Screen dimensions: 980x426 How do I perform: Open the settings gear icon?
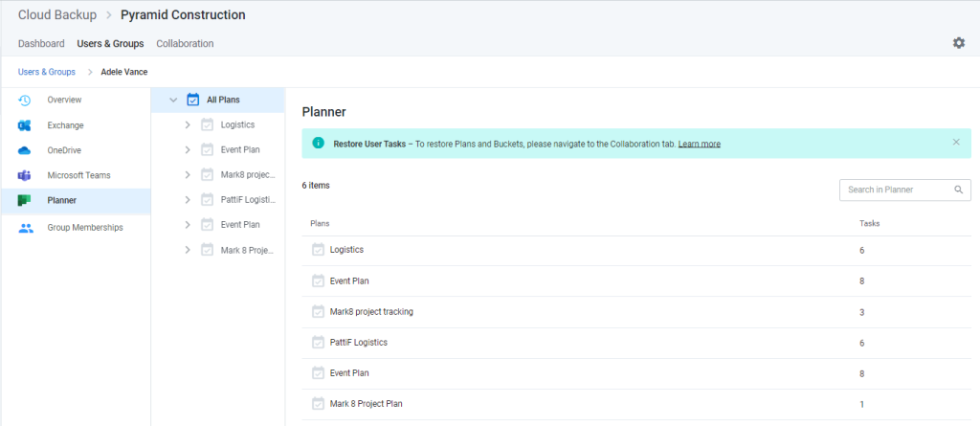[958, 43]
